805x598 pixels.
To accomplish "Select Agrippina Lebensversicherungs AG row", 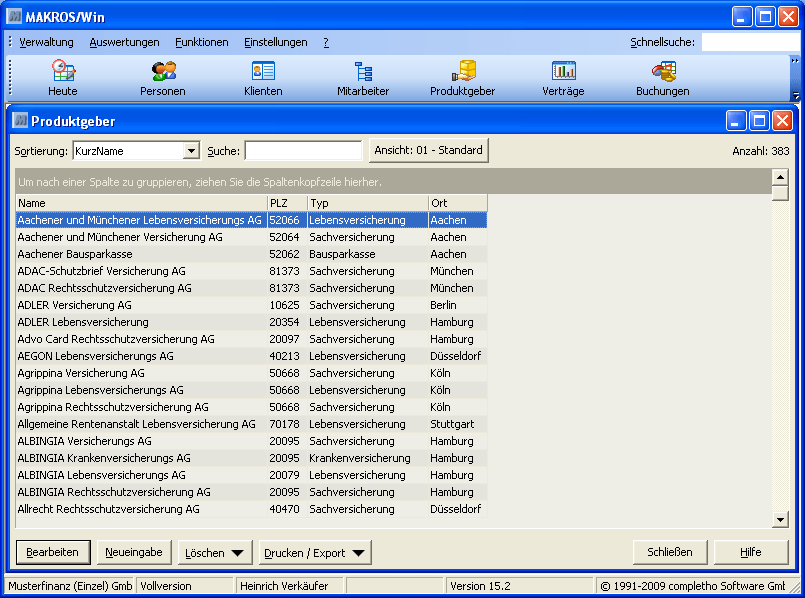I will pos(251,390).
